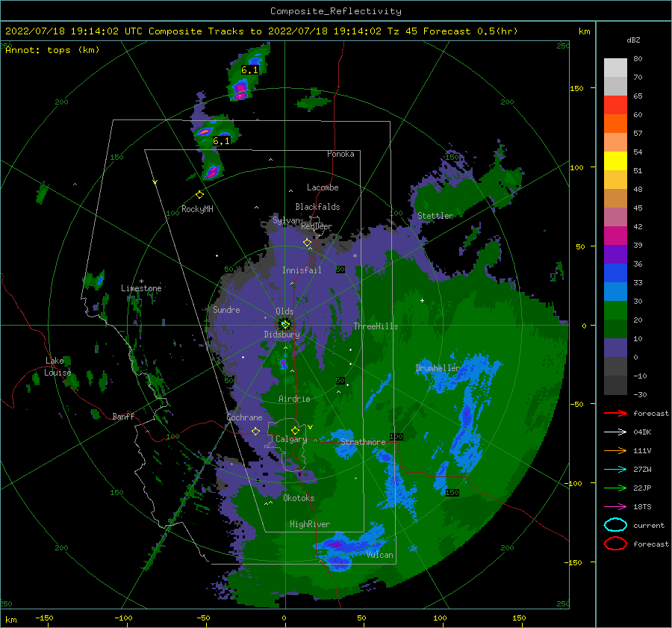This screenshot has width=672, height=628.
Task: Click the Olds label near radar center
Action: (284, 311)
